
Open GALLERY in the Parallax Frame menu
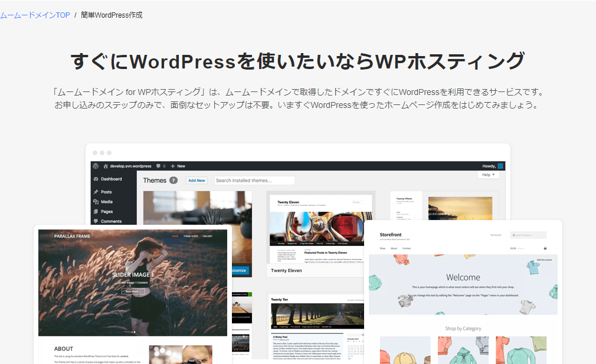[208, 237]
